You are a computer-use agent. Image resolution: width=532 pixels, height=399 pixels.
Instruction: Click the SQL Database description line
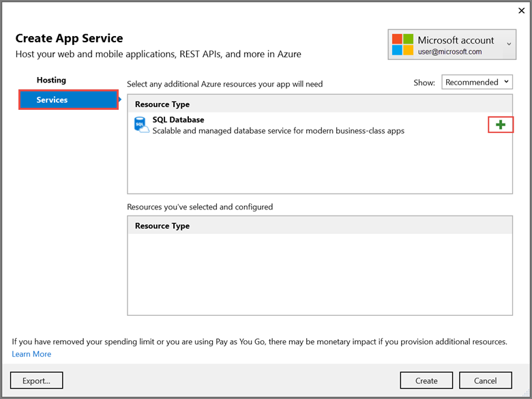point(278,131)
